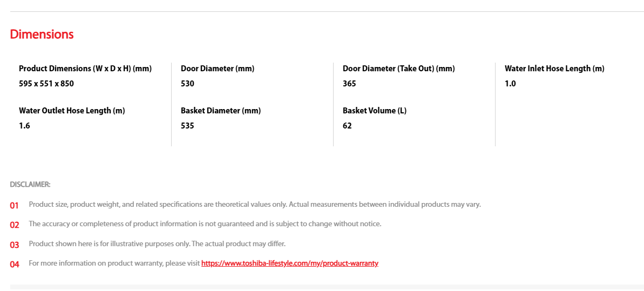The image size is (644, 291).
Task: Select the Water Inlet Hose Length label
Action: coord(554,69)
